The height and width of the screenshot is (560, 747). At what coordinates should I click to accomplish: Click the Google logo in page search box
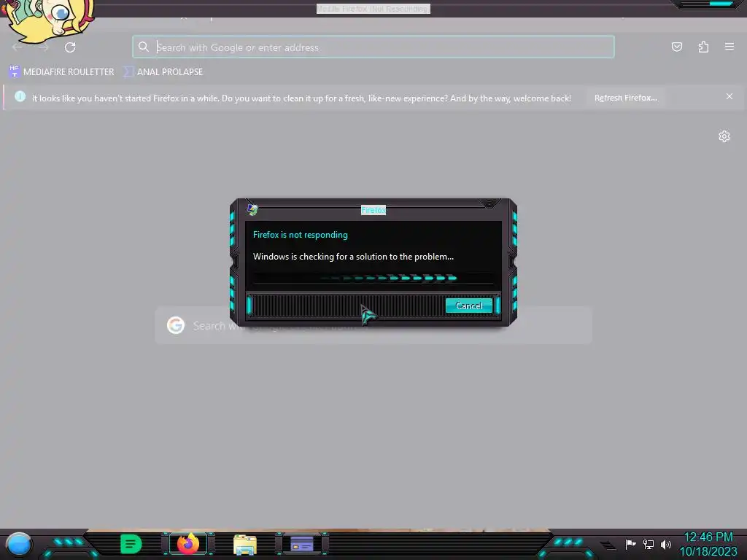click(176, 326)
